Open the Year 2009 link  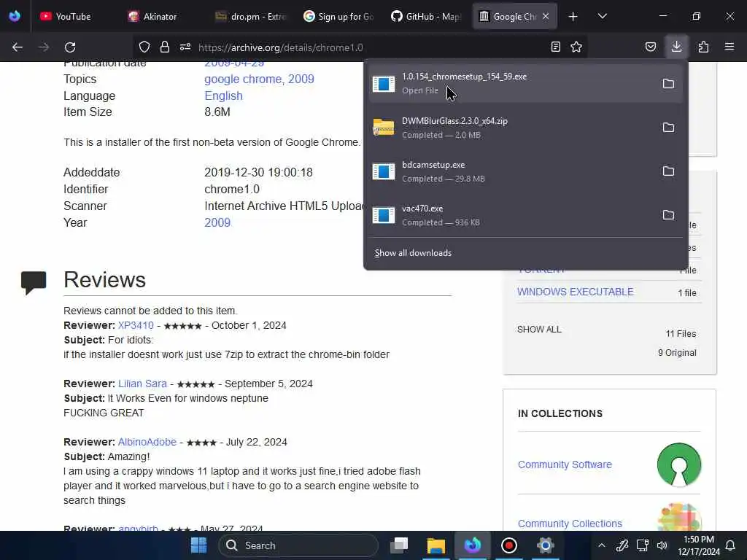[x=217, y=223]
